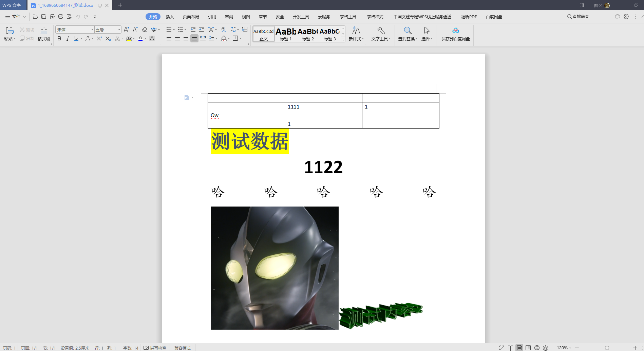Apply distributed alignment

point(203,38)
